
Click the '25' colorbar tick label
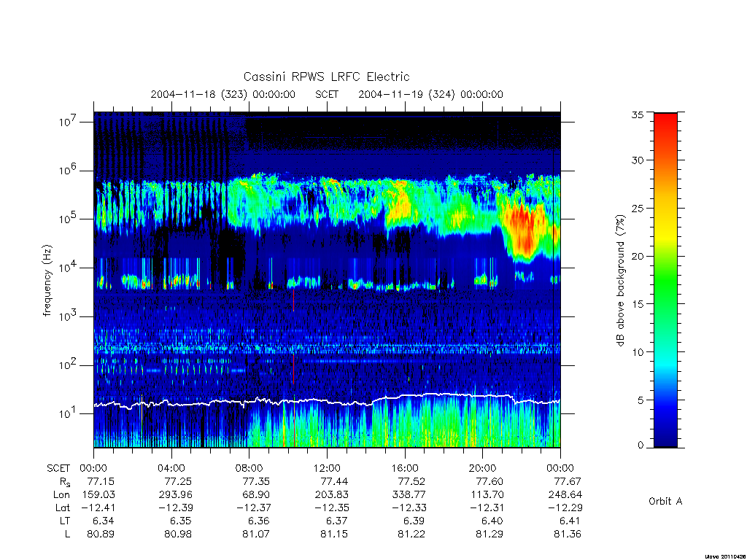coord(638,208)
